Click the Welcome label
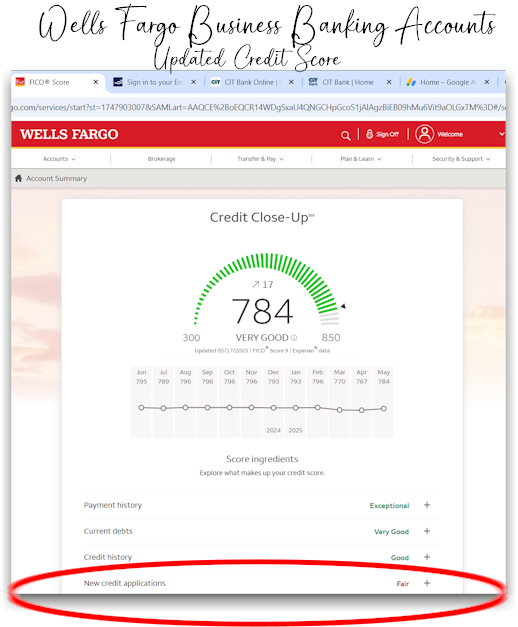This screenshot has width=518, height=627. 450,134
